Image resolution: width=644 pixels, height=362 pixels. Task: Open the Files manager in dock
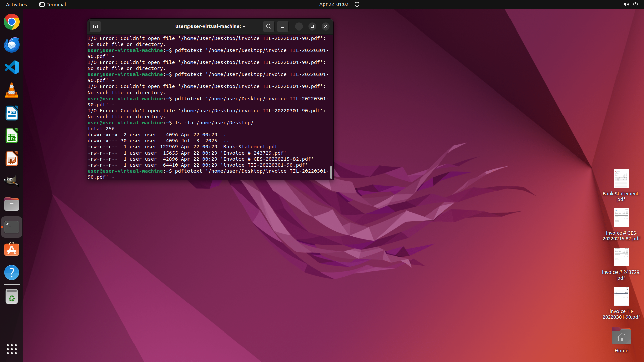point(12,204)
